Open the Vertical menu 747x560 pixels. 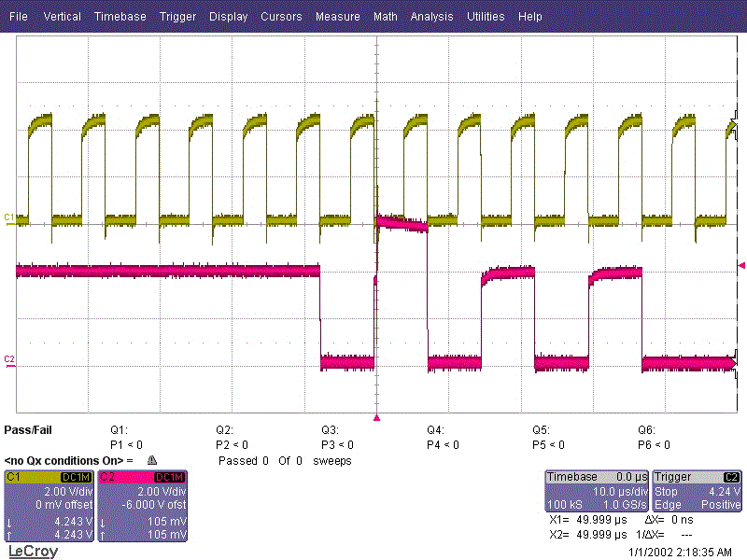point(62,17)
